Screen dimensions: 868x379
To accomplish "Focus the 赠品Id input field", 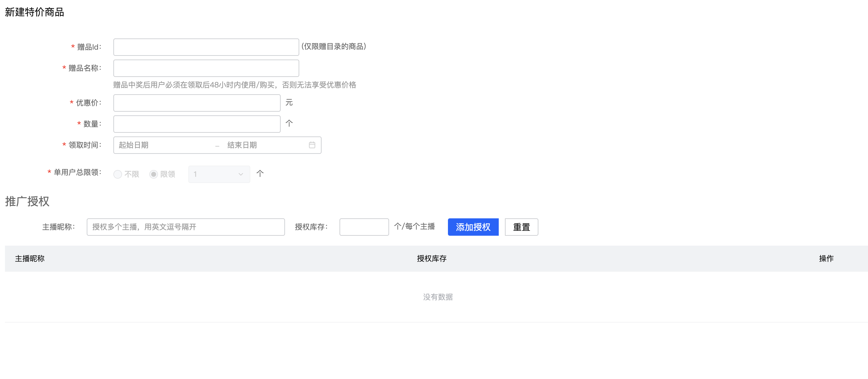I will pyautogui.click(x=206, y=47).
